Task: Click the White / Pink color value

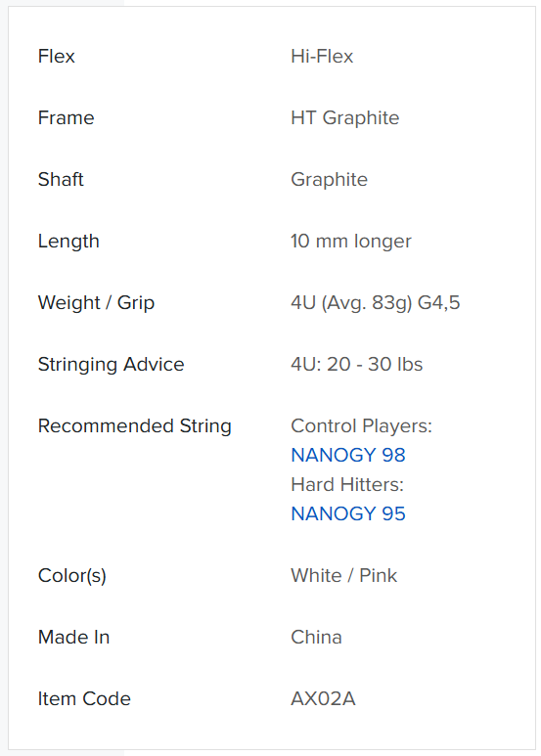Action: [343, 576]
